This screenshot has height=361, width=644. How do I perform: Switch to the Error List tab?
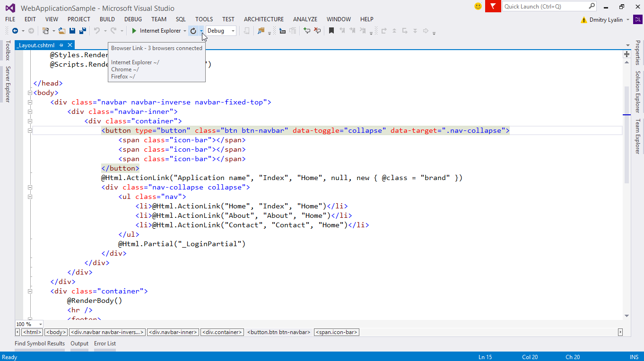tap(104, 344)
